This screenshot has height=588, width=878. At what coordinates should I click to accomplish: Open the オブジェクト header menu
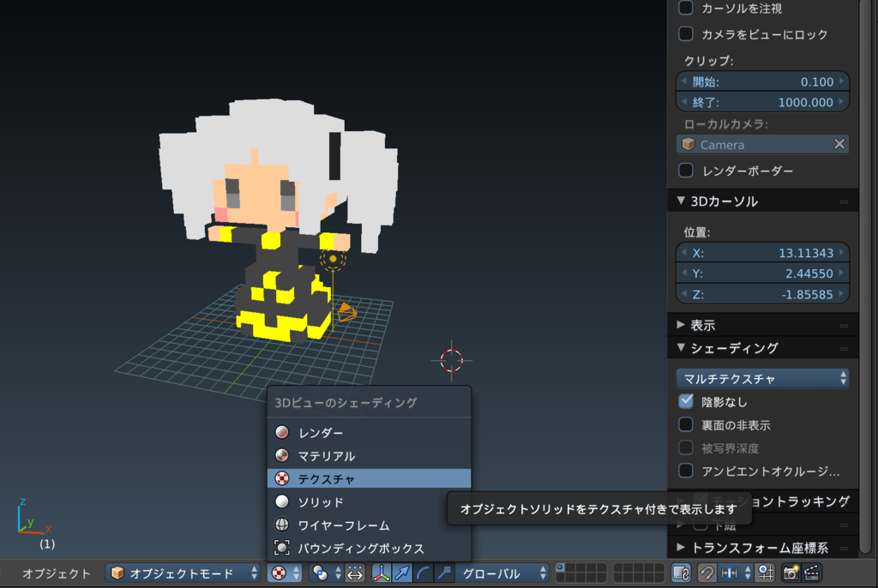click(56, 573)
